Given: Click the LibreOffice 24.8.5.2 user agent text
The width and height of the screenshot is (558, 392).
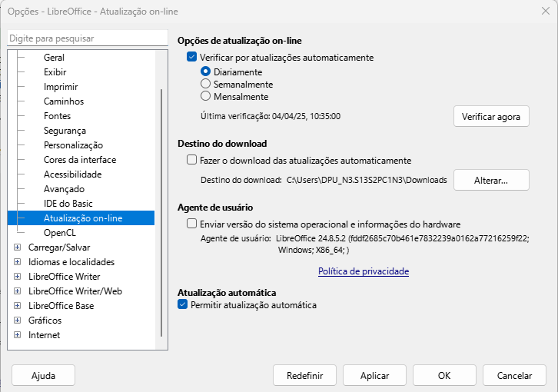Looking at the screenshot, I should tap(402, 244).
